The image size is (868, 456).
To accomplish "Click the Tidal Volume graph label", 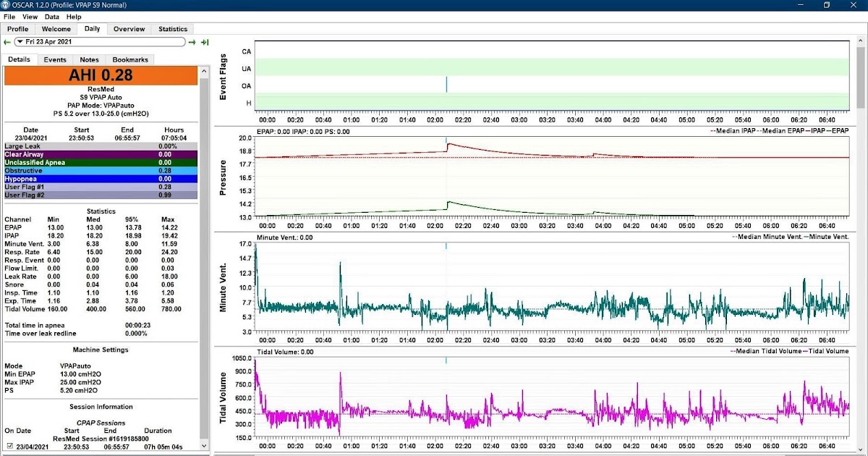I will pyautogui.click(x=224, y=397).
